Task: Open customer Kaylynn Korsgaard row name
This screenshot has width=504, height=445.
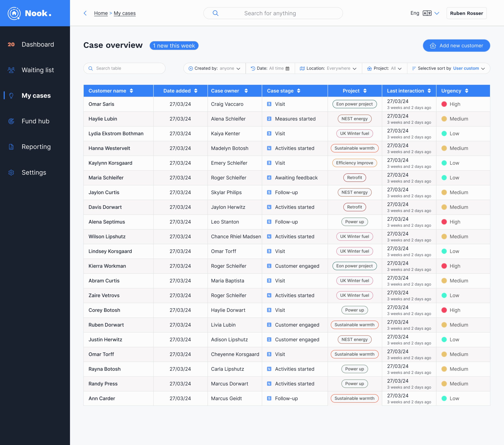Action: 110,163
